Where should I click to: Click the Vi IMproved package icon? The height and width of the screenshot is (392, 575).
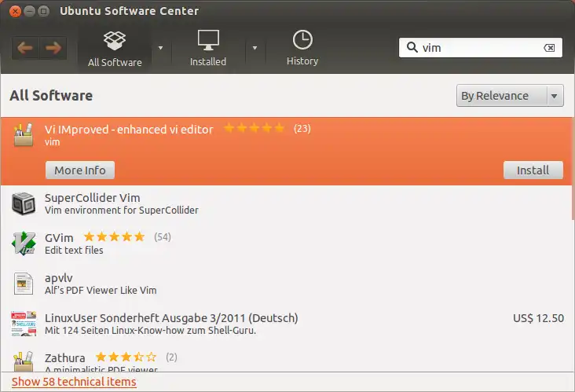point(24,135)
